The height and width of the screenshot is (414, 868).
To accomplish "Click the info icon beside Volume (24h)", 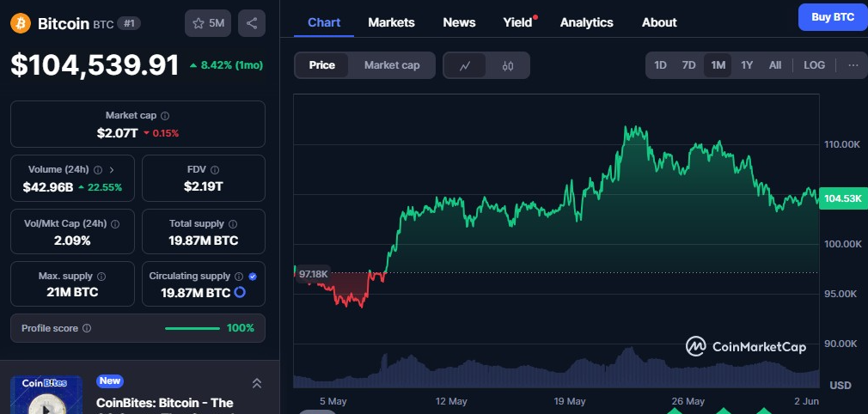I will 98,170.
